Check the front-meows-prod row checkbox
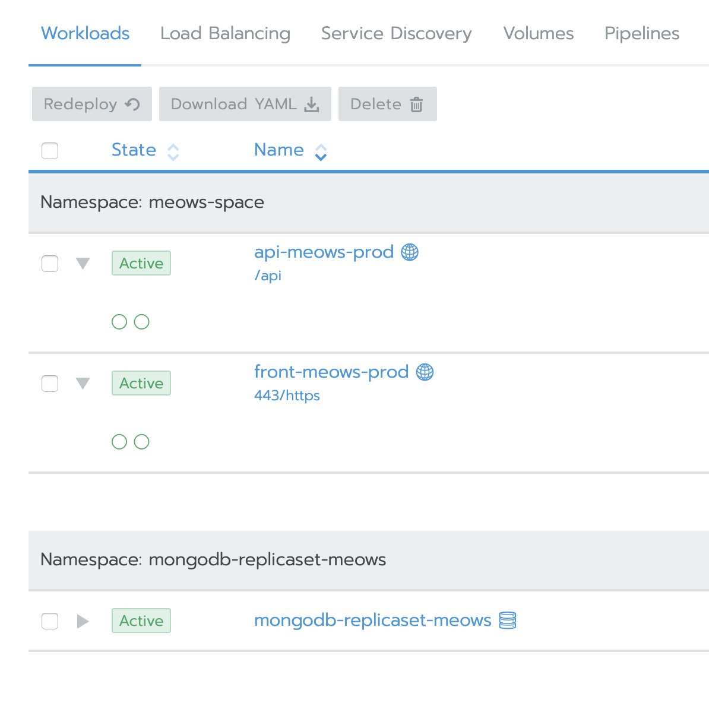Image resolution: width=709 pixels, height=728 pixels. (x=50, y=384)
